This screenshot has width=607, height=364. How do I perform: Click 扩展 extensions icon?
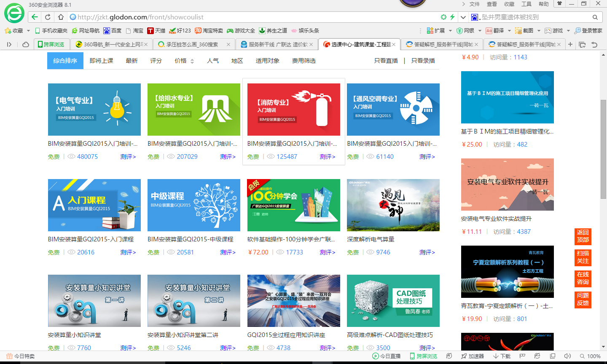pyautogui.click(x=436, y=31)
